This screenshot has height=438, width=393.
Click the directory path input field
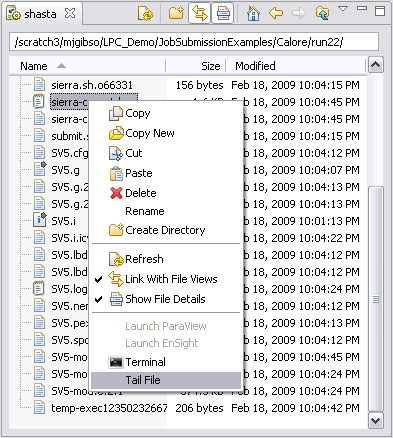(x=194, y=42)
